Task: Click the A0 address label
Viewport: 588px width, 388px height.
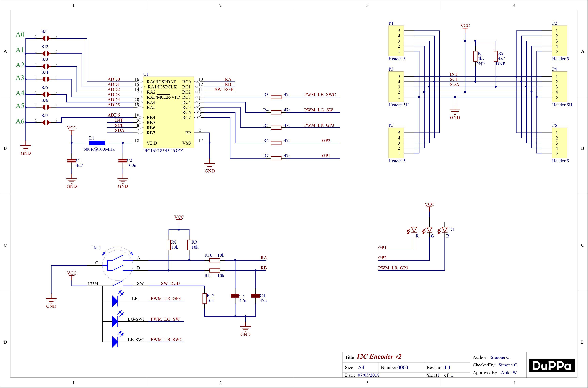Action: [x=20, y=34]
